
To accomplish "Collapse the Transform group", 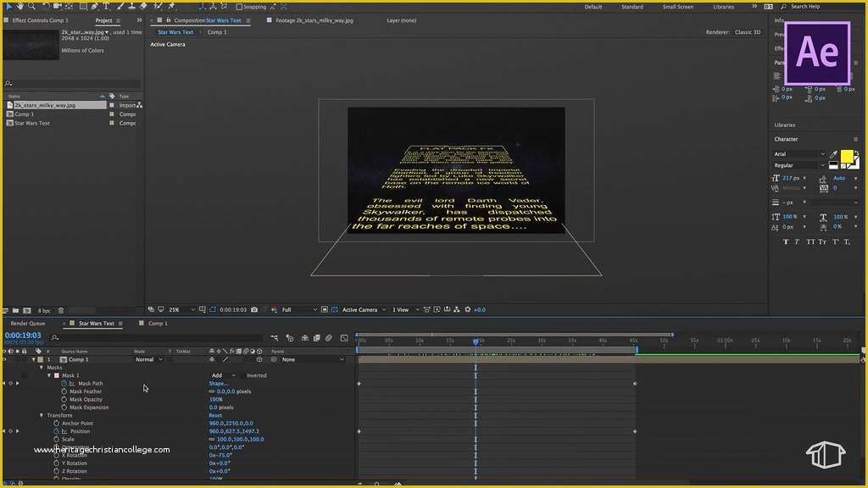I will tap(42, 415).
